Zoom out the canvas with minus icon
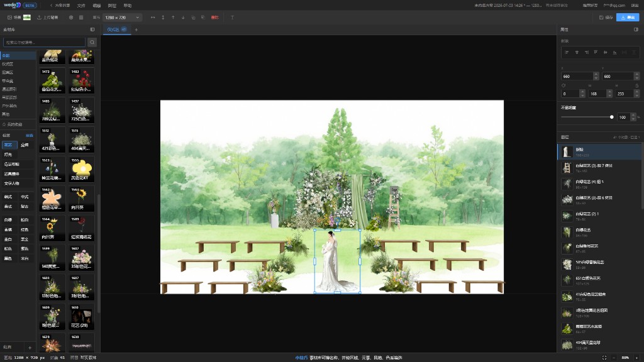 [x=614, y=358]
